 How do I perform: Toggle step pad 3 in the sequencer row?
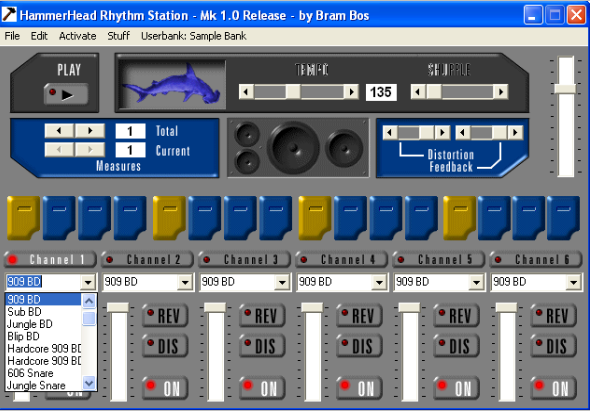pos(94,218)
